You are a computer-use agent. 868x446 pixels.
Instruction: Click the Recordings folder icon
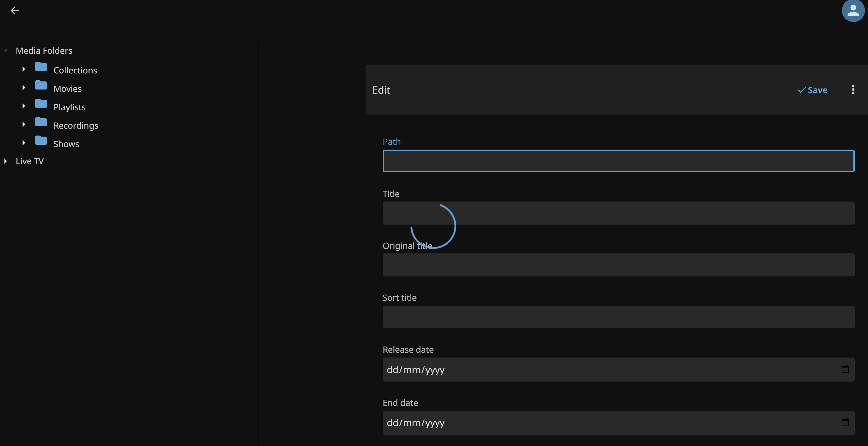[x=41, y=122]
